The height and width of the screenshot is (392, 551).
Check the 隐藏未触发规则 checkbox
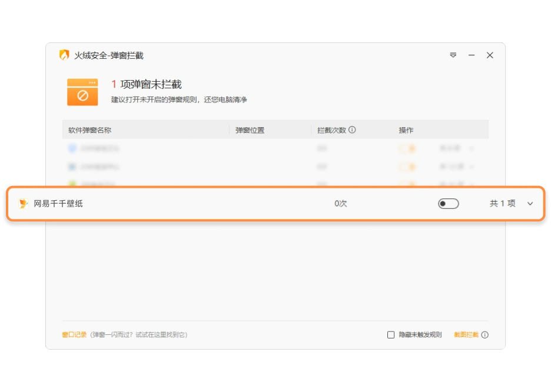coord(391,335)
